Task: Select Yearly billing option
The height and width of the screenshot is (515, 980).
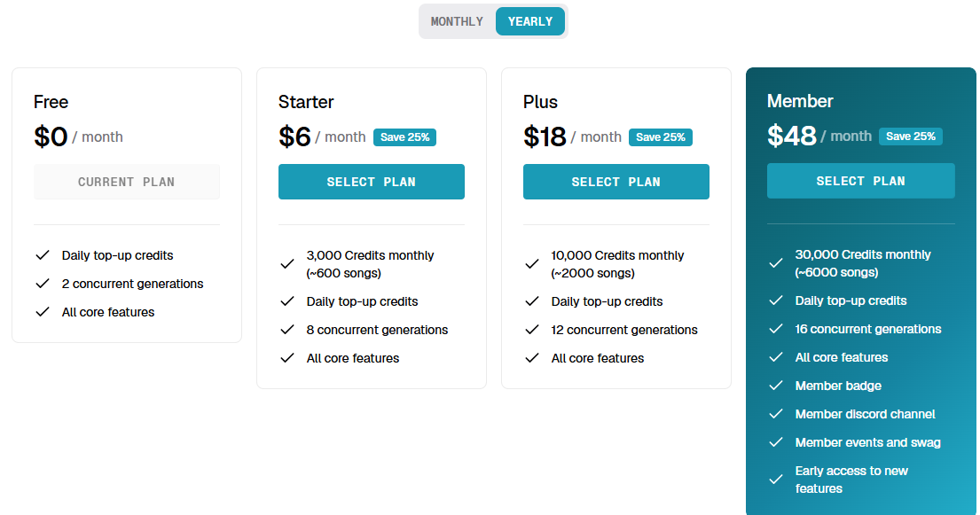Action: pyautogui.click(x=530, y=21)
